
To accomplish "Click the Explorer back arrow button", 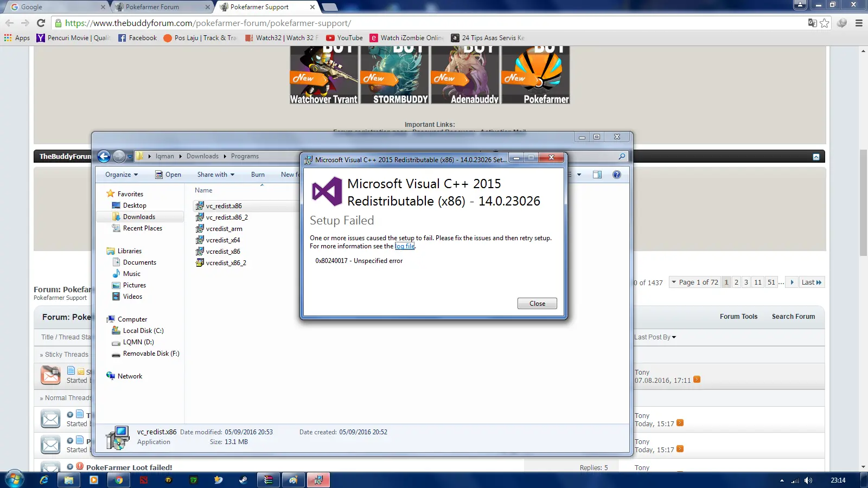I will click(104, 157).
